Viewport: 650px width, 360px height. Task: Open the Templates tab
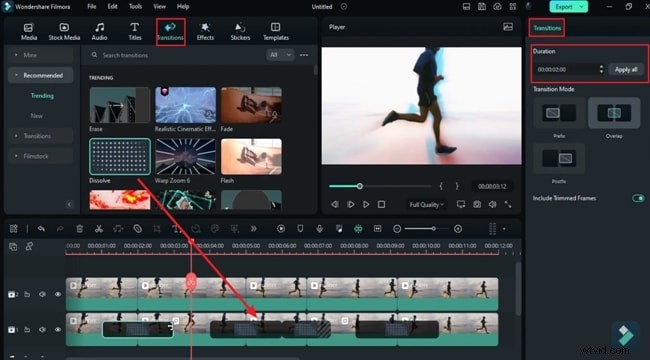click(x=276, y=32)
